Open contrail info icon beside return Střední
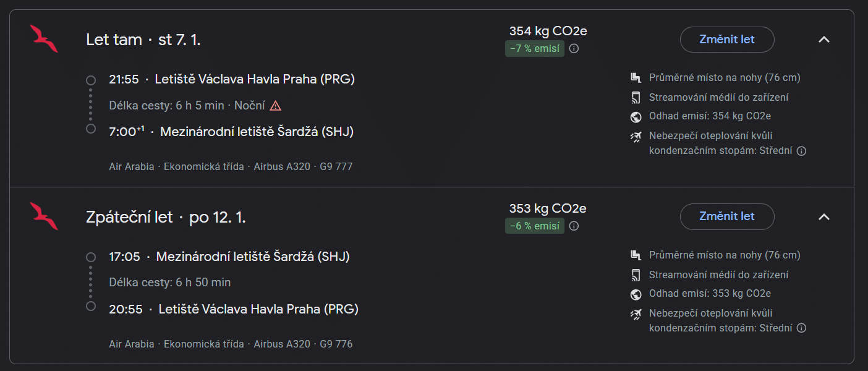This screenshot has height=371, width=868. pos(801,328)
